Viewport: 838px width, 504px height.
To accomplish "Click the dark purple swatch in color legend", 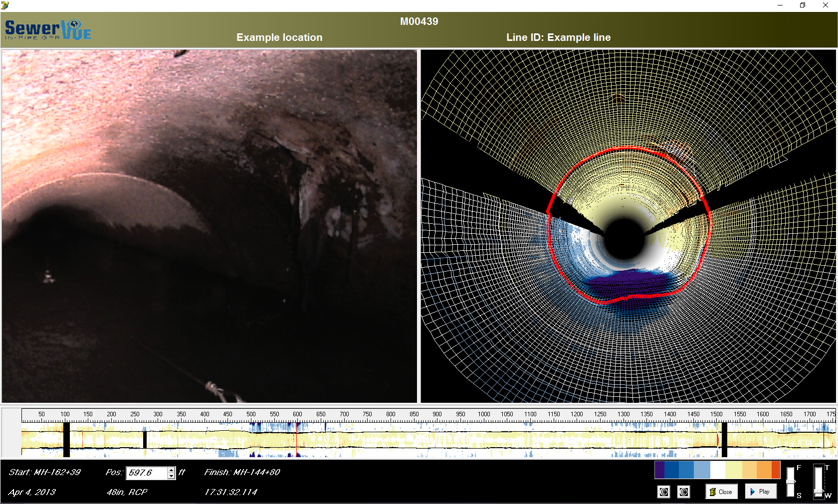I will pyautogui.click(x=659, y=470).
